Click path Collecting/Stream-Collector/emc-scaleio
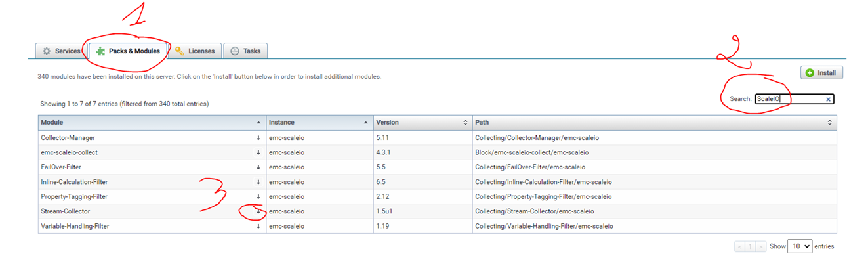The width and height of the screenshot is (868, 262). tap(534, 211)
